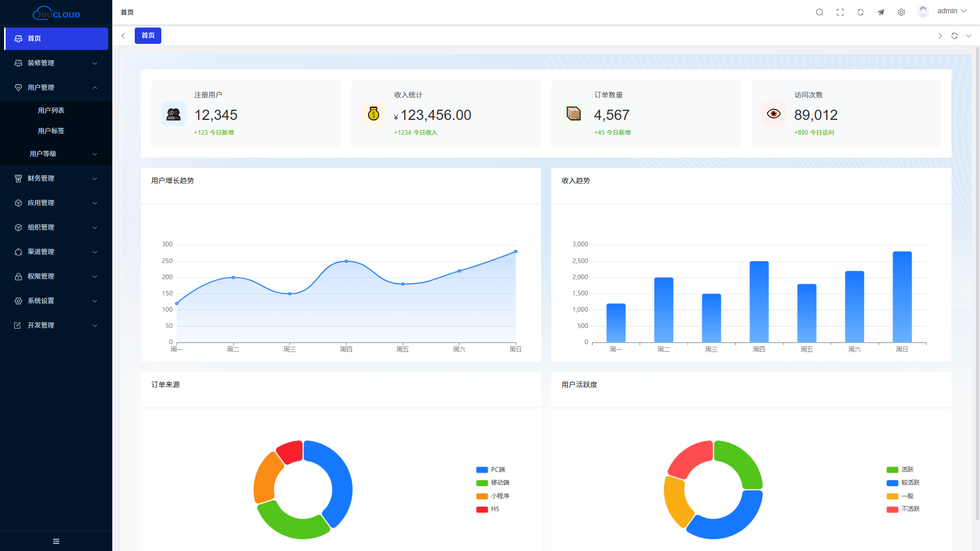Toggle fullscreen mode icon
The image size is (980, 551).
pyautogui.click(x=840, y=12)
